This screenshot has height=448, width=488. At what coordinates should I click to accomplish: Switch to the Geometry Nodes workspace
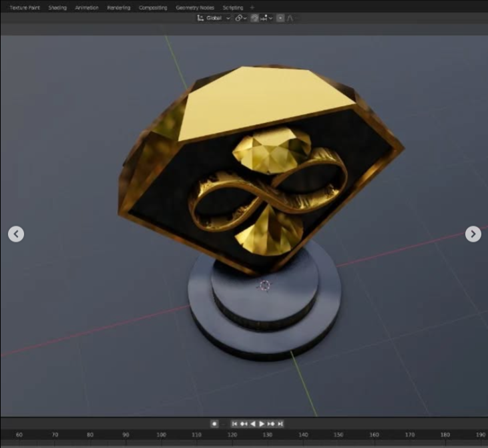pyautogui.click(x=194, y=8)
